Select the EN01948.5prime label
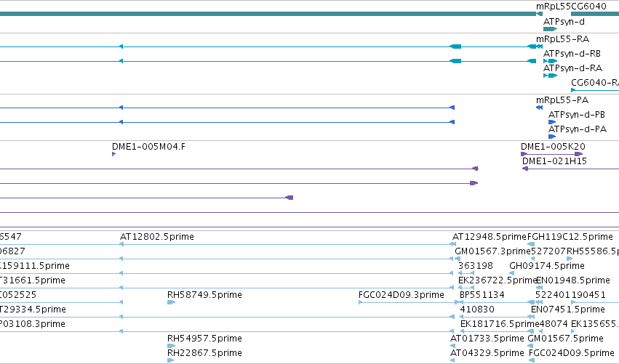 coord(573,280)
